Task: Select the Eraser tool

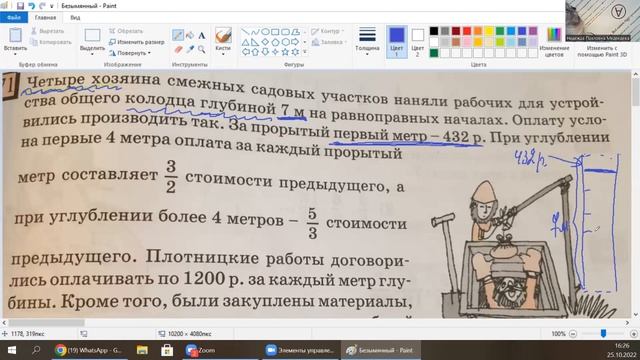Action: 178,49
